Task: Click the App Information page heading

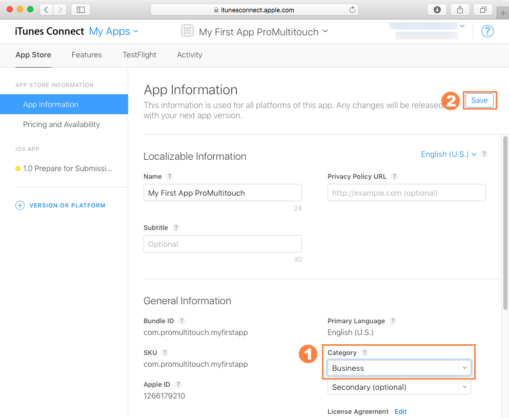Action: [x=191, y=90]
